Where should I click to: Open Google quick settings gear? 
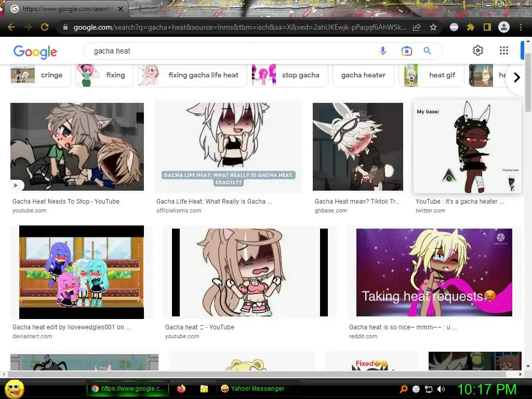click(478, 50)
